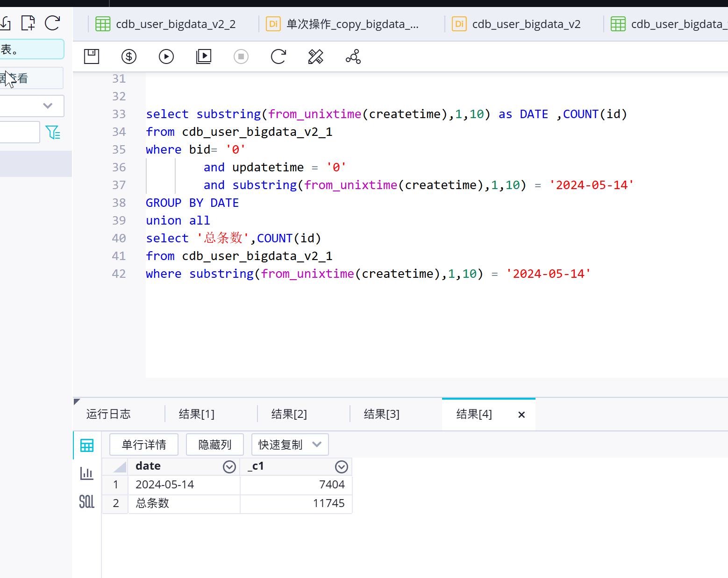The width and height of the screenshot is (728, 578).
Task: Close the 结果[4] result tab
Action: click(x=522, y=415)
